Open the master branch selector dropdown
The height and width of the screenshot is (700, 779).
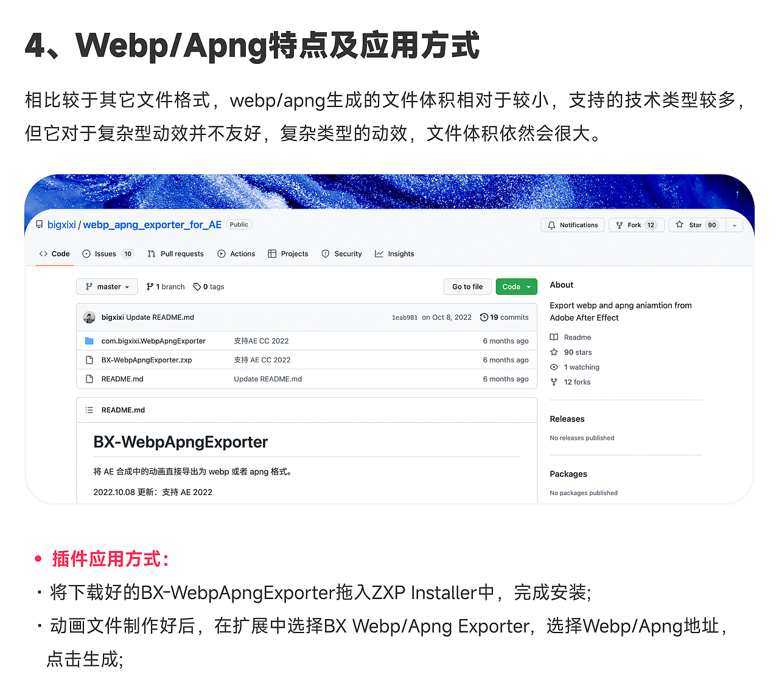[107, 286]
